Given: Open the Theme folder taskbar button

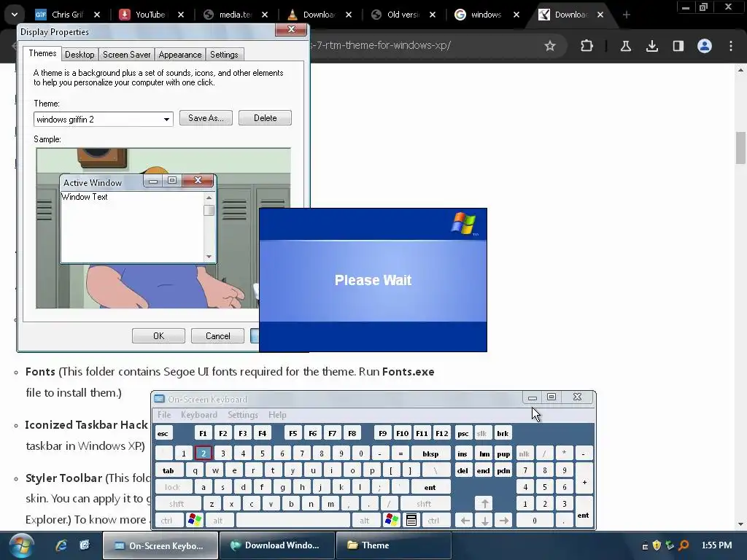Looking at the screenshot, I should [393, 545].
